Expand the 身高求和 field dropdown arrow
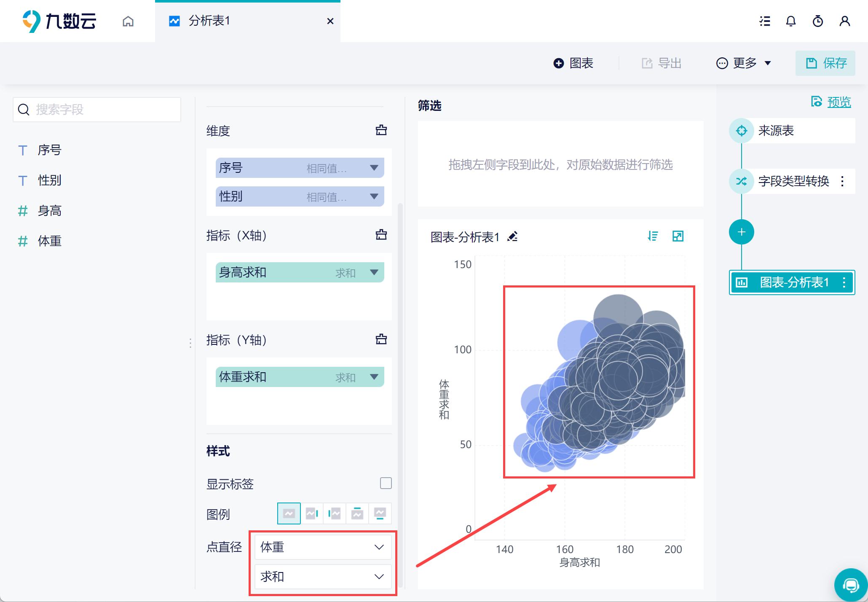This screenshot has width=868, height=602. tap(374, 272)
